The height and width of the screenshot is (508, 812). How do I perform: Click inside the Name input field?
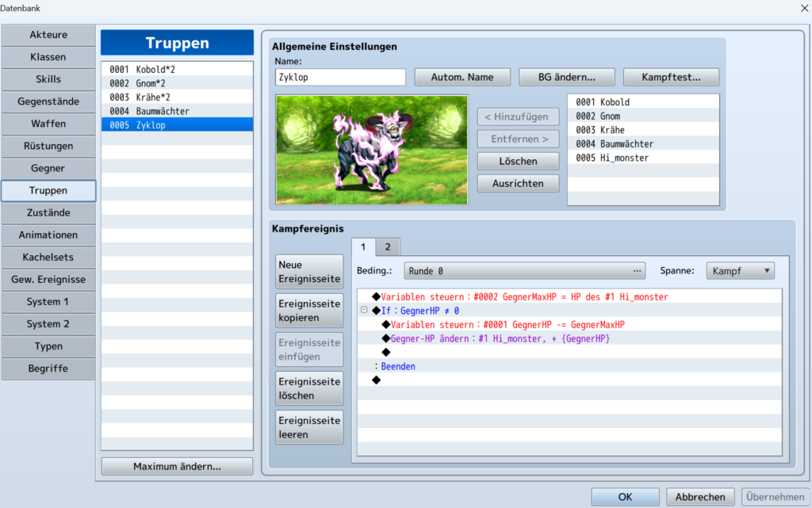coord(339,77)
